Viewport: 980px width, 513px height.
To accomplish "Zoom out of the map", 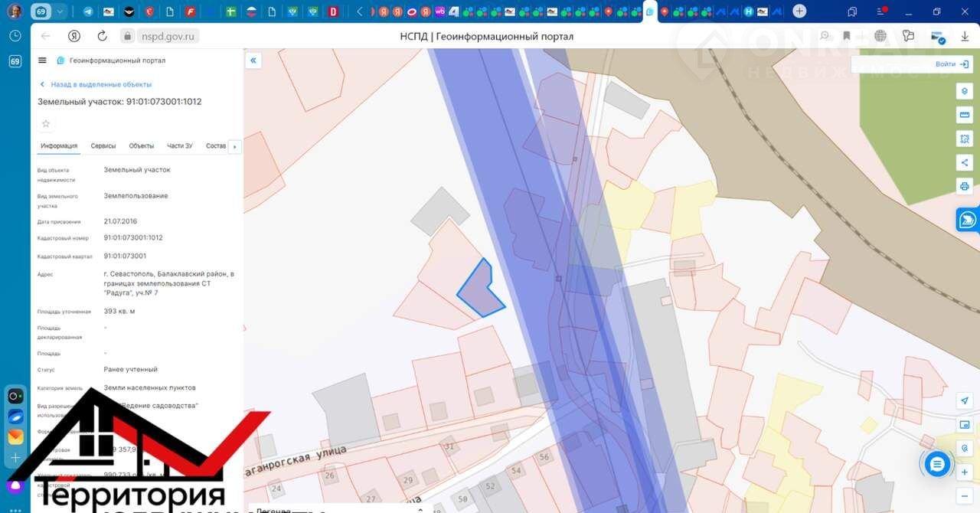I will click(964, 495).
